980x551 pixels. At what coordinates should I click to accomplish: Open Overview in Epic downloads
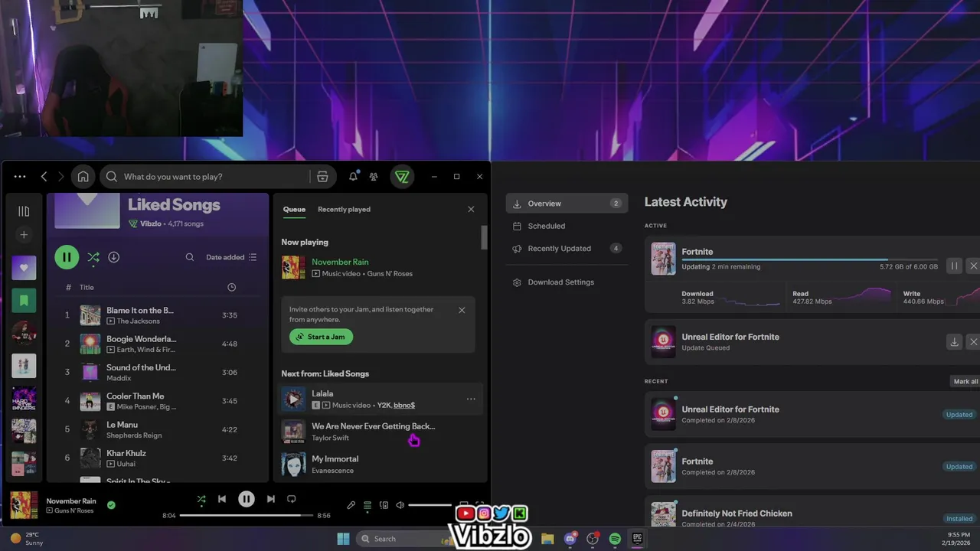coord(567,204)
